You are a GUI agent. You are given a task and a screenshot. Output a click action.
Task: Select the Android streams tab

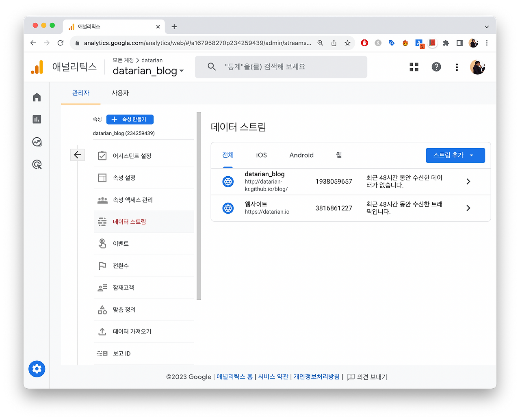tap(301, 155)
